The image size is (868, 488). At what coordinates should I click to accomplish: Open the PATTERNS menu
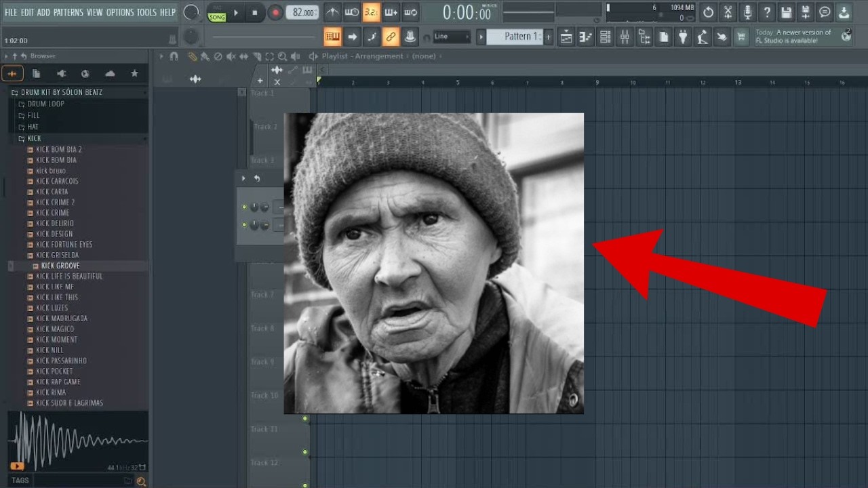(x=68, y=12)
